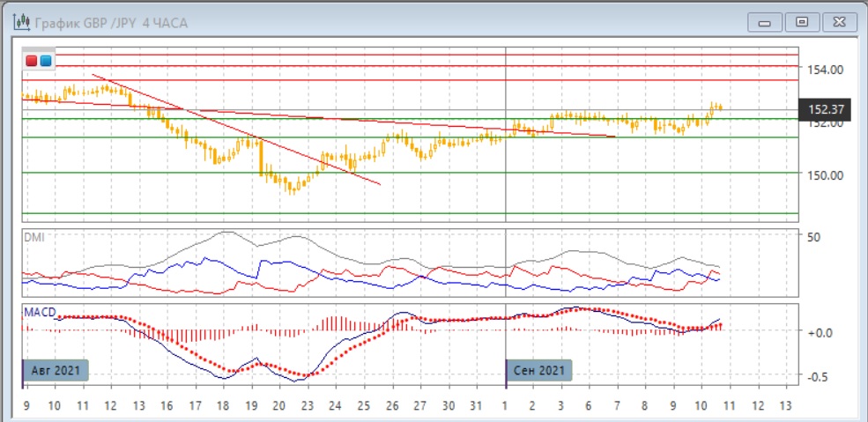Image resolution: width=868 pixels, height=422 pixels.
Task: Click the DMI scale value 50
Action: coord(813,237)
